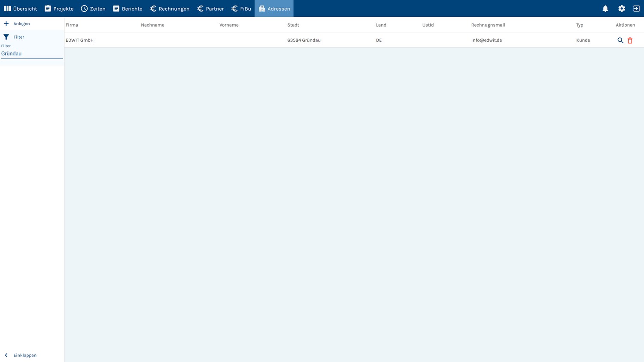Select the EDWIT GmbH cell
Viewport: 644px width, 362px height.
(79, 40)
